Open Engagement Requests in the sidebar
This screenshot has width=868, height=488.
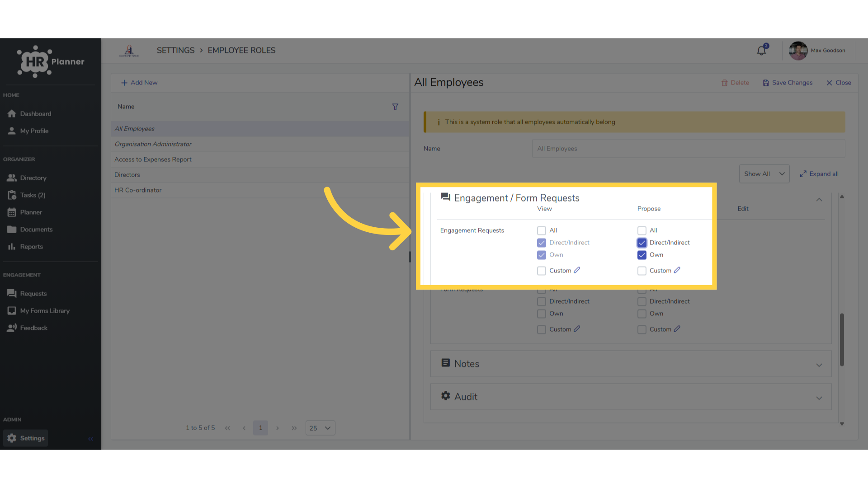(27, 294)
